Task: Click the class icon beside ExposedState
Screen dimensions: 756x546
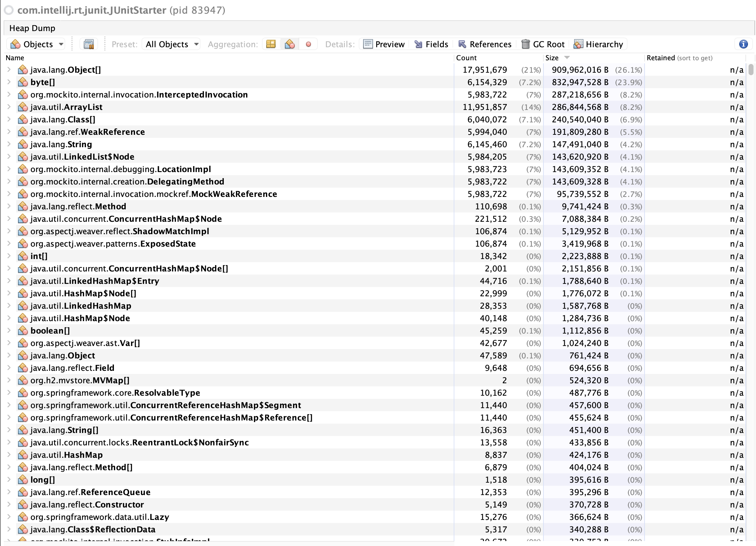Action: (x=23, y=244)
